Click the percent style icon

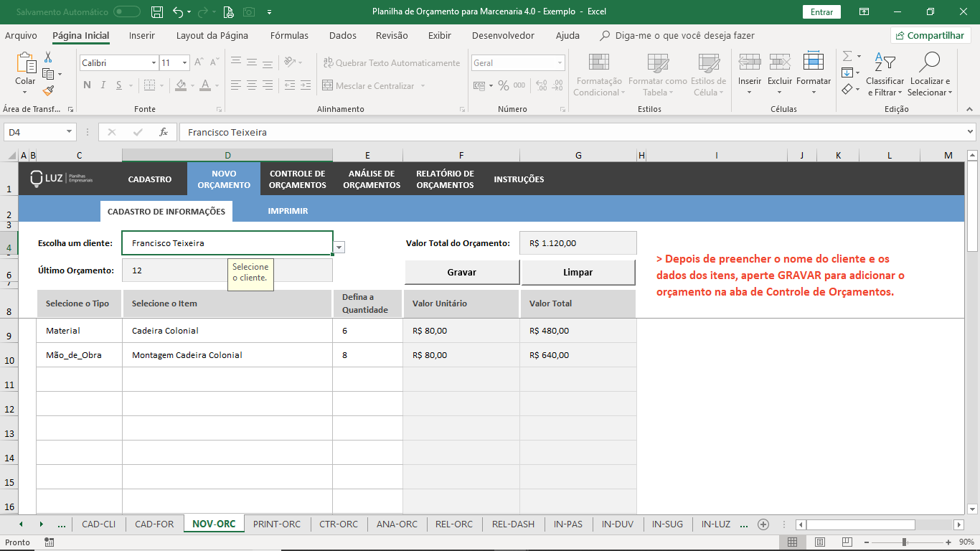pyautogui.click(x=503, y=85)
